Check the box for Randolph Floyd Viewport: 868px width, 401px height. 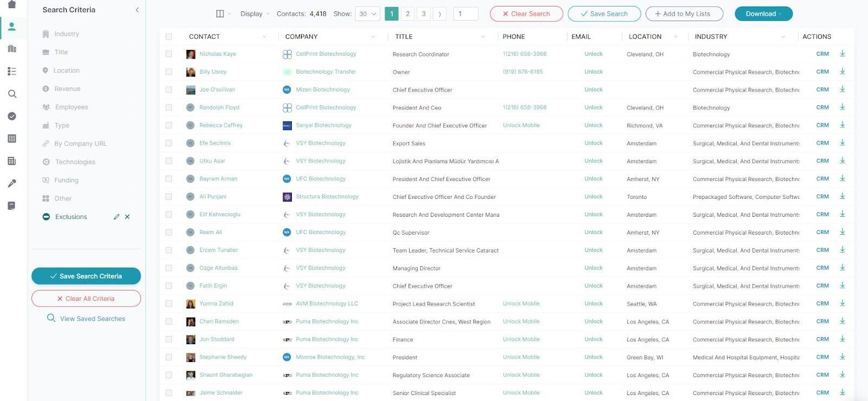click(x=169, y=107)
